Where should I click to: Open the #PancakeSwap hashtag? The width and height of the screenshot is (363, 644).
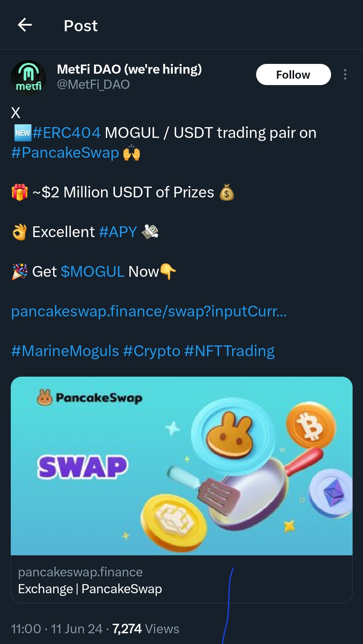(65, 153)
